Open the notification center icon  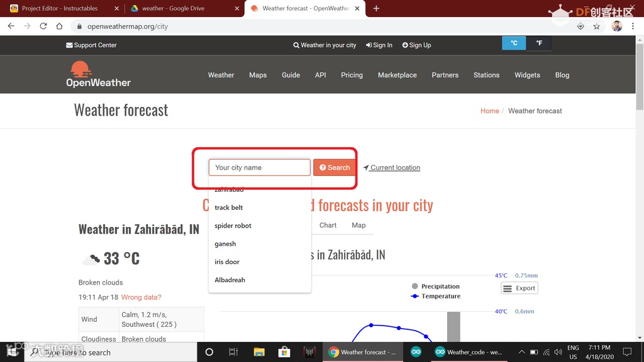[x=627, y=352]
